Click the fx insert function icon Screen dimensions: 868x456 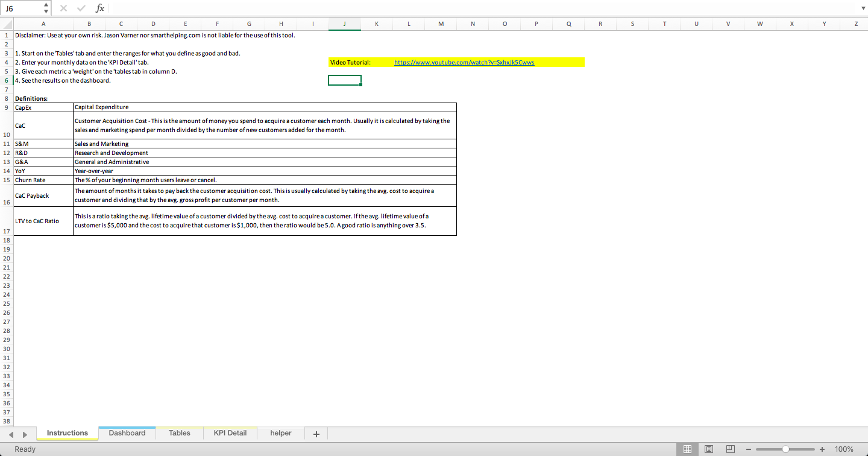tap(99, 8)
